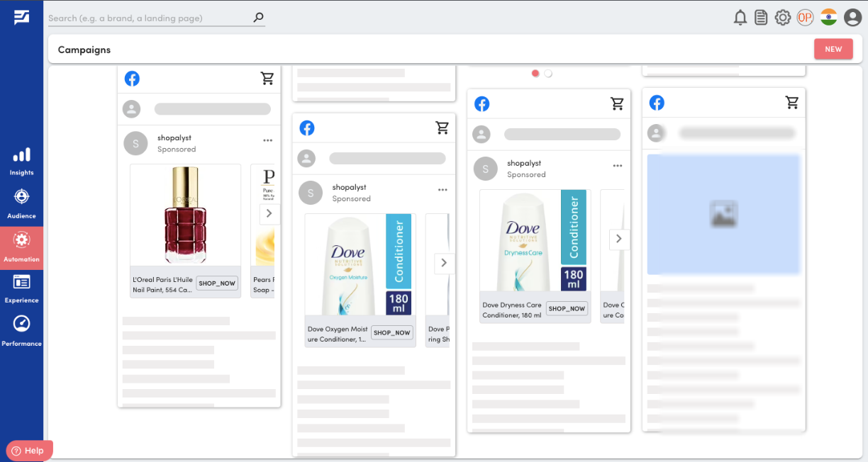Image resolution: width=868 pixels, height=462 pixels.
Task: Select the first red carousel dot
Action: pos(535,73)
